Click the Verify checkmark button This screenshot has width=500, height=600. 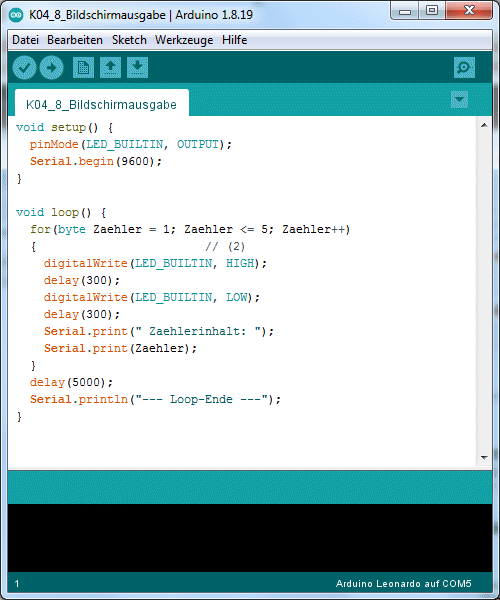[24, 68]
